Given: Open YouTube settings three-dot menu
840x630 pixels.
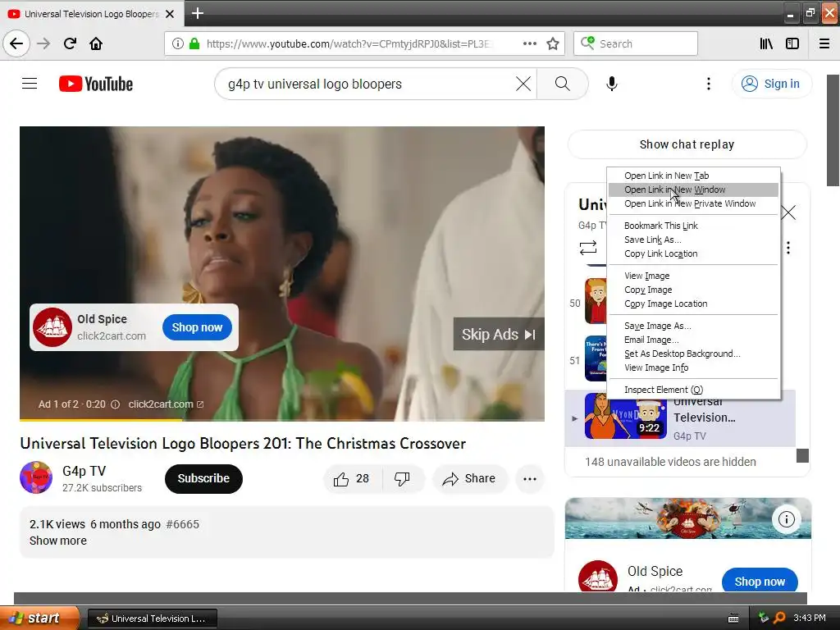Looking at the screenshot, I should point(708,84).
